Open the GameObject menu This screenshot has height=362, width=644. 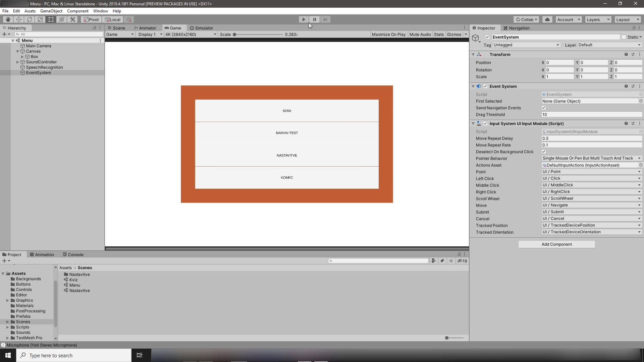tap(51, 11)
